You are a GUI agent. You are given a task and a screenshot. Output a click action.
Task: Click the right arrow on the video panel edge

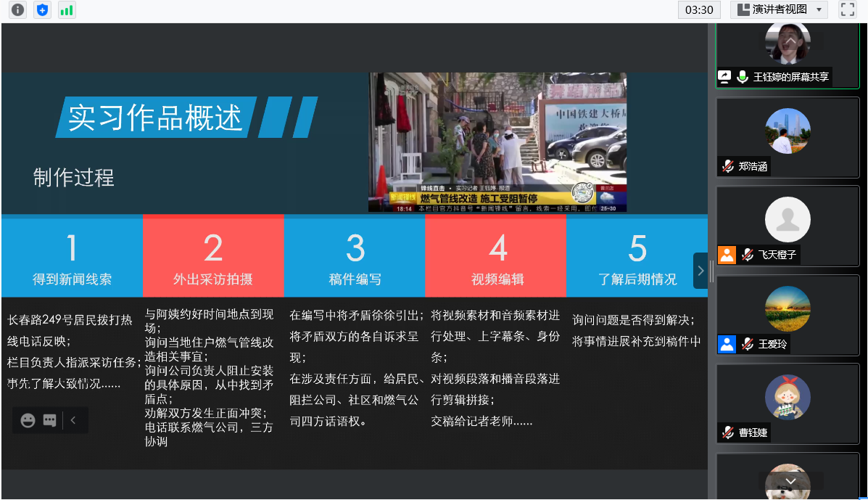(x=700, y=271)
